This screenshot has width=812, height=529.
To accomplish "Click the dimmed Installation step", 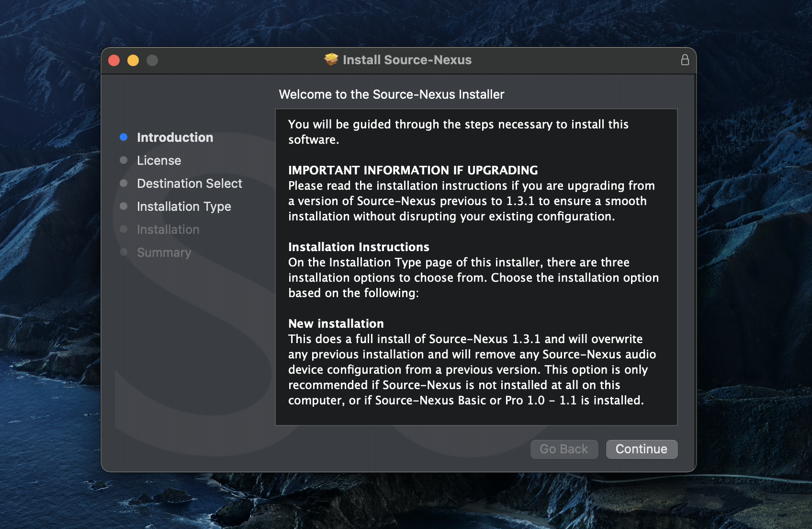I will coord(168,230).
